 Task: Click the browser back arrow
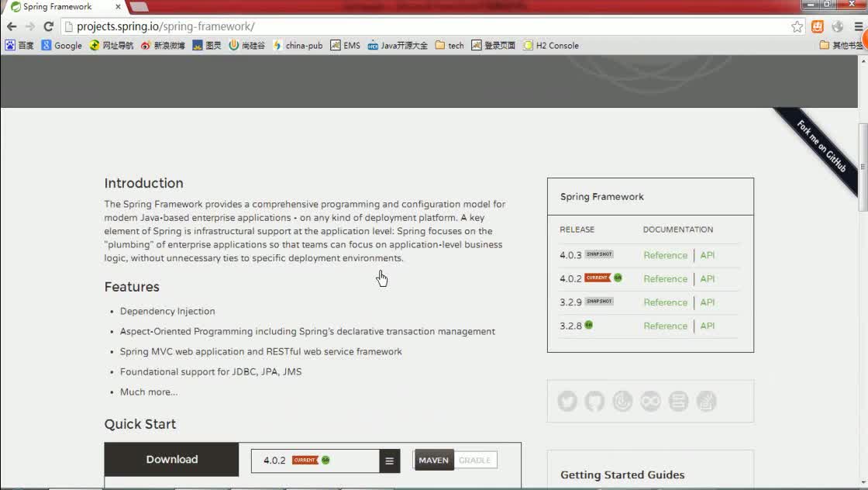(x=12, y=26)
